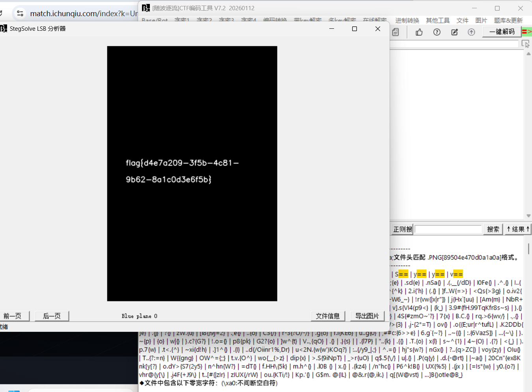Open the help question mark icon
Screen dimensions: 532x392
tap(437, 32)
